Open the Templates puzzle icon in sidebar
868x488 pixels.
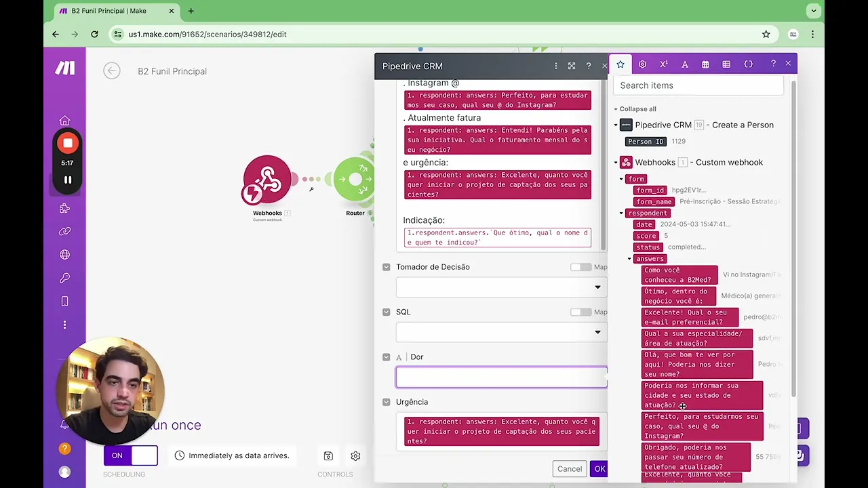click(x=64, y=208)
